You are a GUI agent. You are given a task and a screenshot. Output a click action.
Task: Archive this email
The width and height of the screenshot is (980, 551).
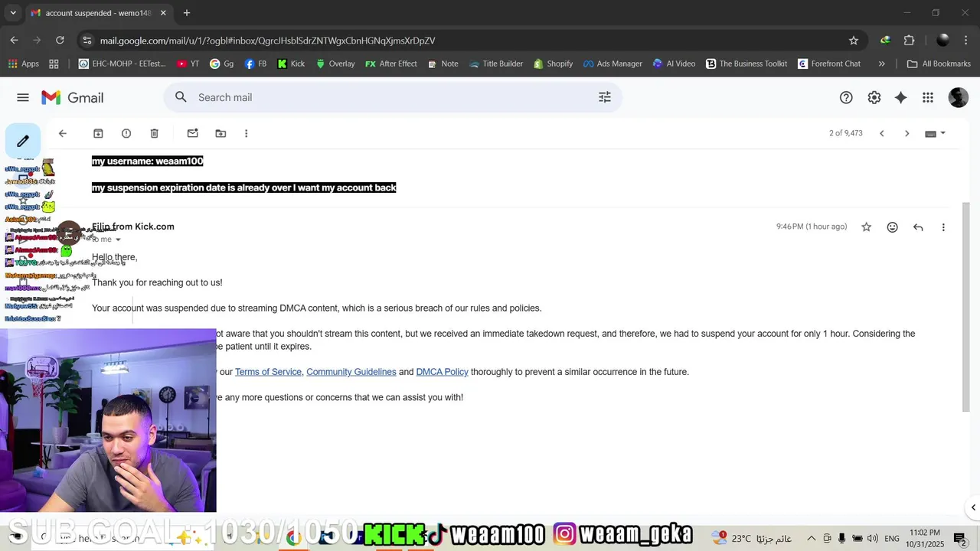click(x=98, y=133)
